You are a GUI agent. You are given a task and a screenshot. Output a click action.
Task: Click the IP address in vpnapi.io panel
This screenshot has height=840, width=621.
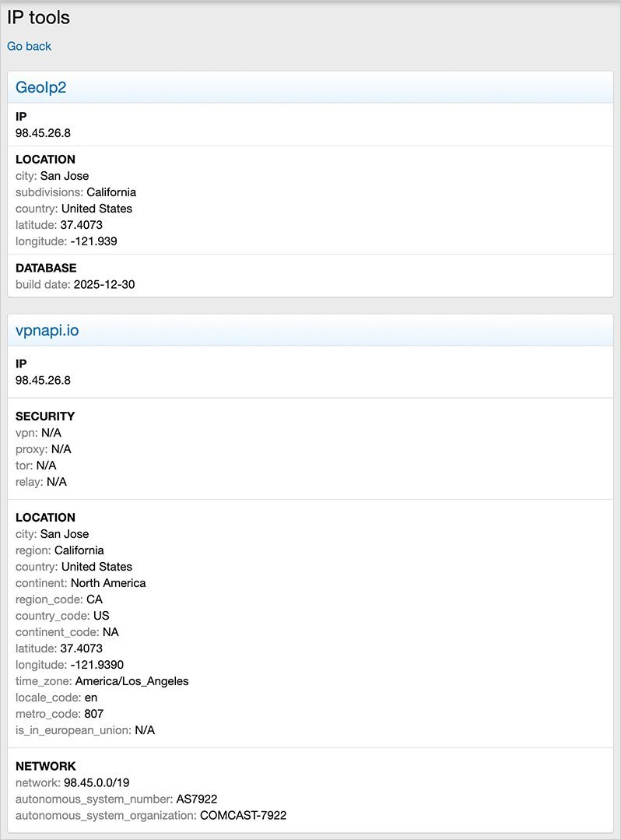click(43, 380)
